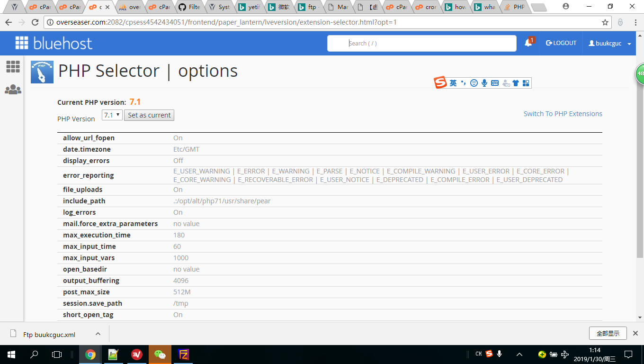Switch to the Stack Overflow PHP tab

coord(514,7)
